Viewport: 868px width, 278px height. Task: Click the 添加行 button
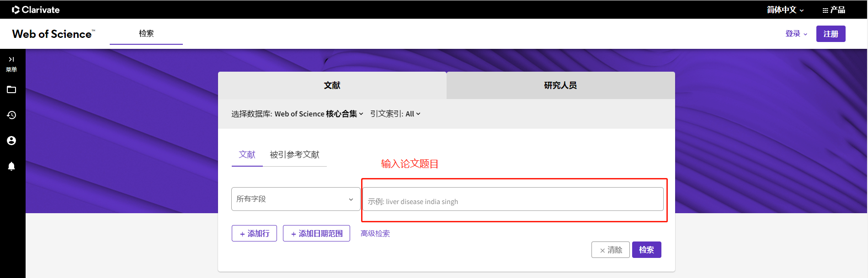coord(254,233)
